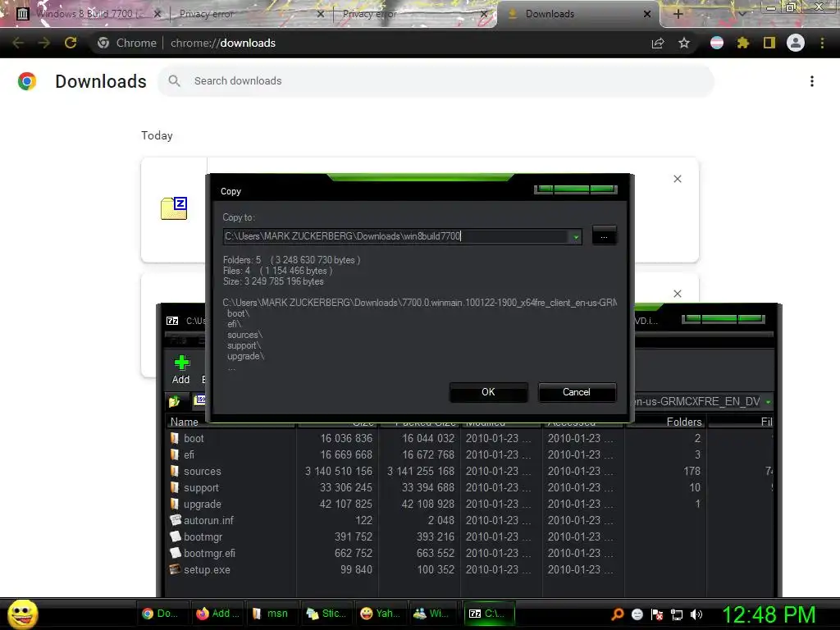Click the green Add button in 7-Zip
Screen dimensions: 840x630
pos(181,370)
